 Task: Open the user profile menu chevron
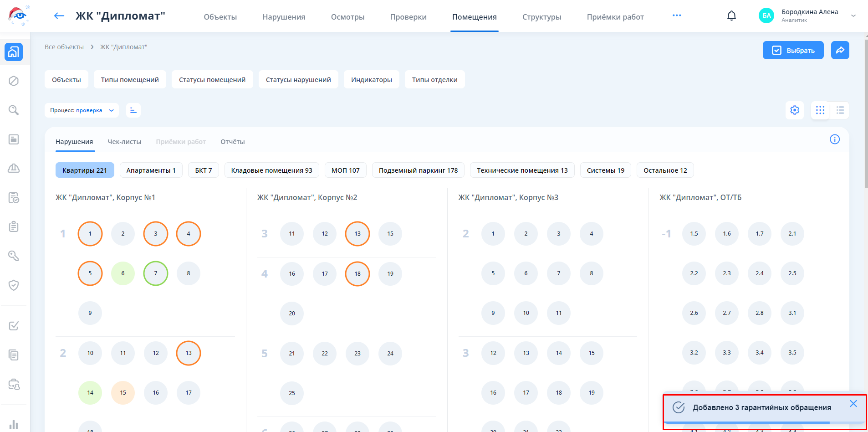coord(853,16)
